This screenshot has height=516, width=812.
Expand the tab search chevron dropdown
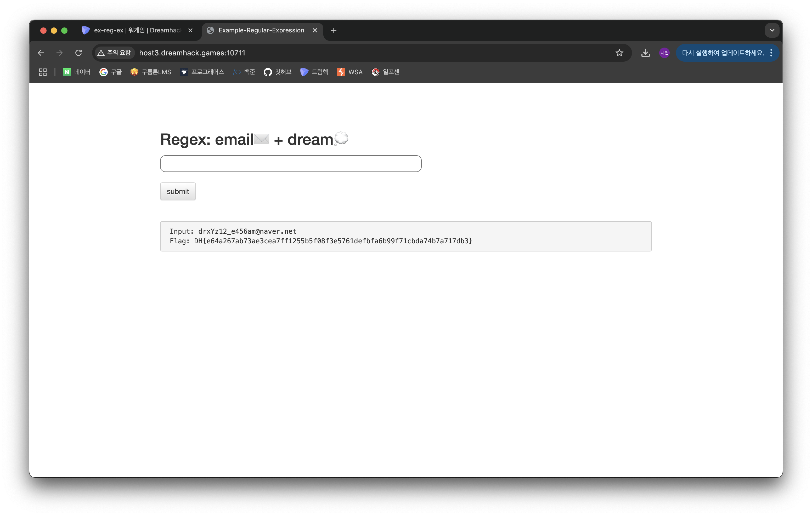[772, 30]
